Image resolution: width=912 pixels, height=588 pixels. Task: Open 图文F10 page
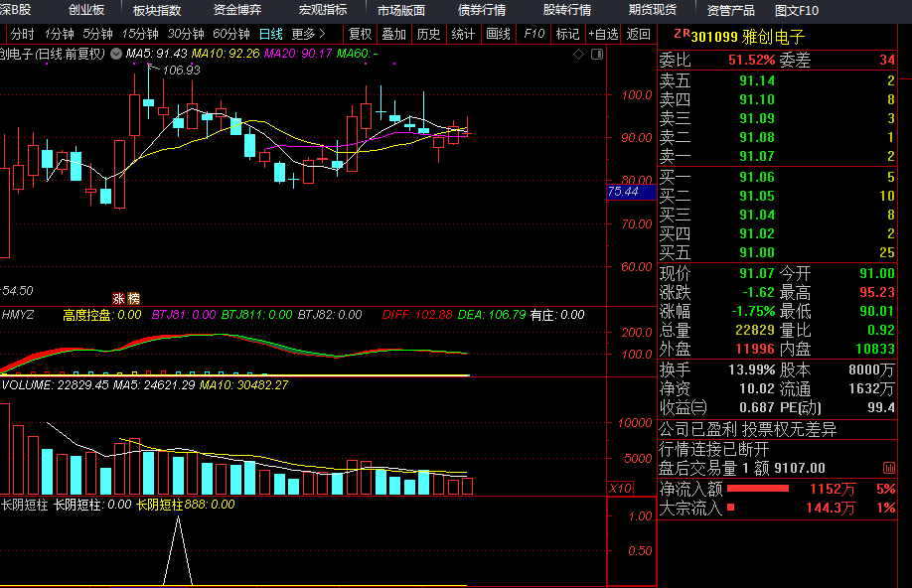[796, 10]
